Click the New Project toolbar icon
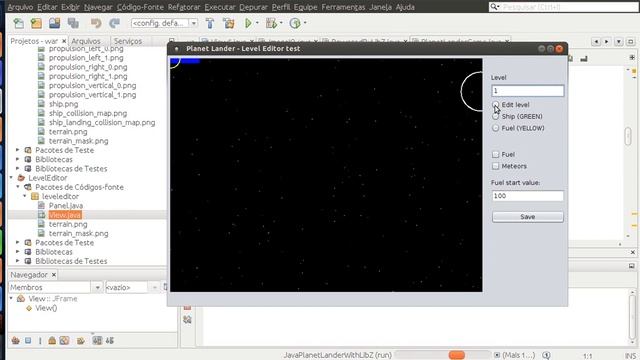Screen dimensions: 640x360 tap(36, 23)
